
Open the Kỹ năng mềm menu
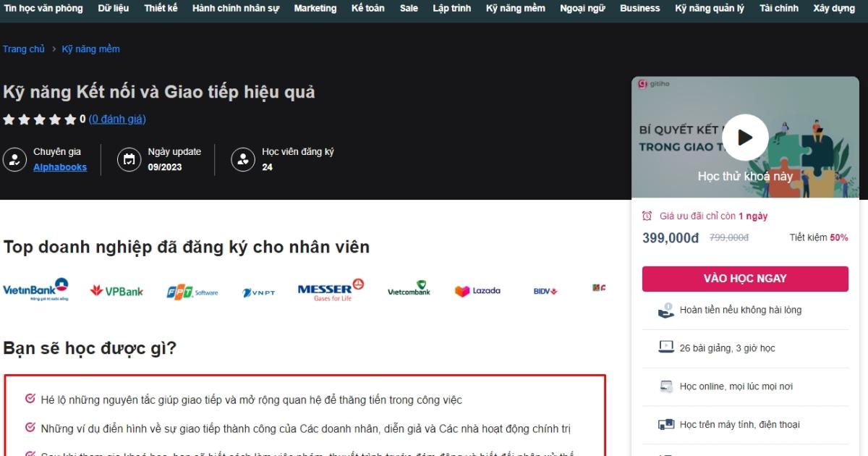[x=515, y=8]
